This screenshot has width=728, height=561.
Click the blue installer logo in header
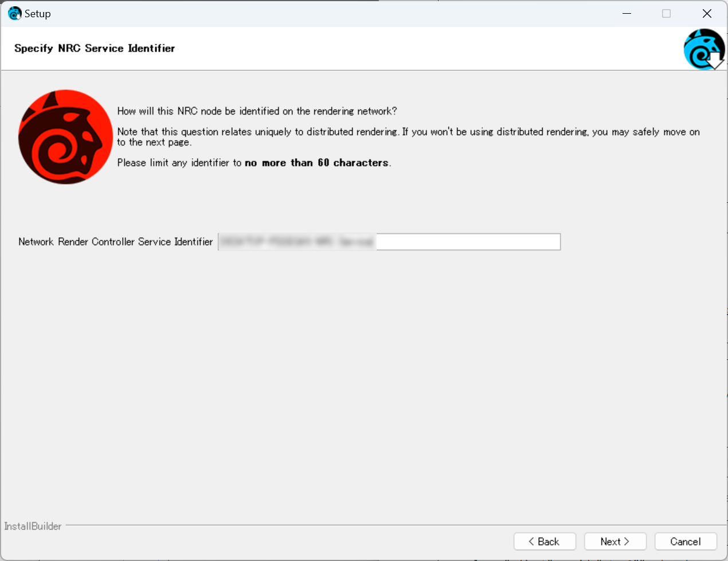[703, 49]
